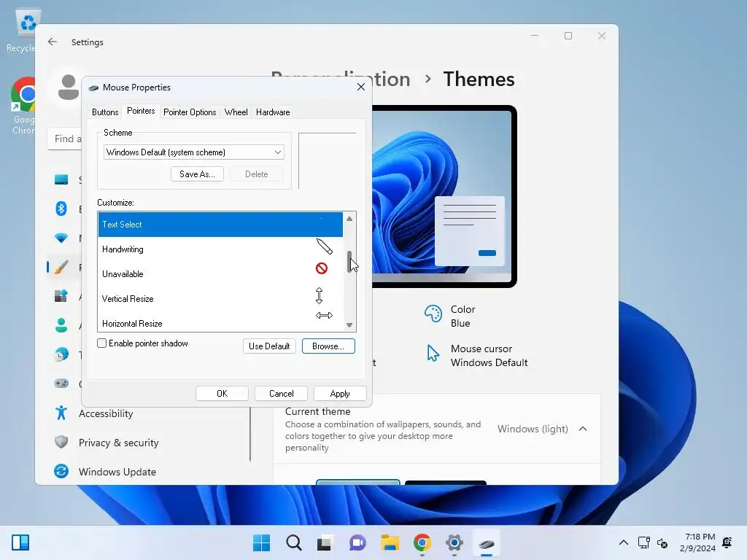Open the notification bell in system tray
Image resolution: width=747 pixels, height=560 pixels.
point(727,542)
